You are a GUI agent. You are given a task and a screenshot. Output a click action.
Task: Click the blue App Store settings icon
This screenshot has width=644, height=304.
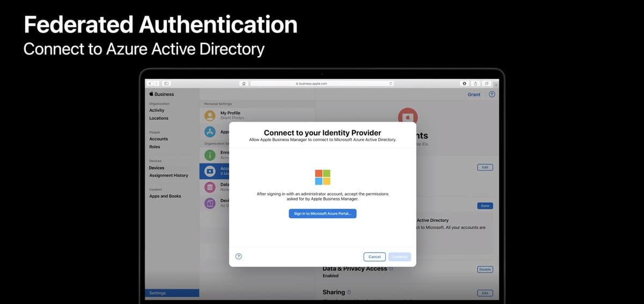point(210,131)
